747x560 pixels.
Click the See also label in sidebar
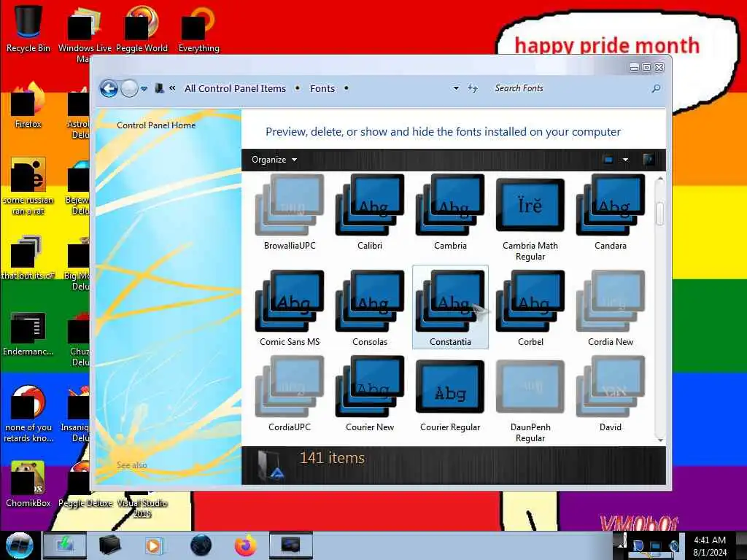point(132,465)
